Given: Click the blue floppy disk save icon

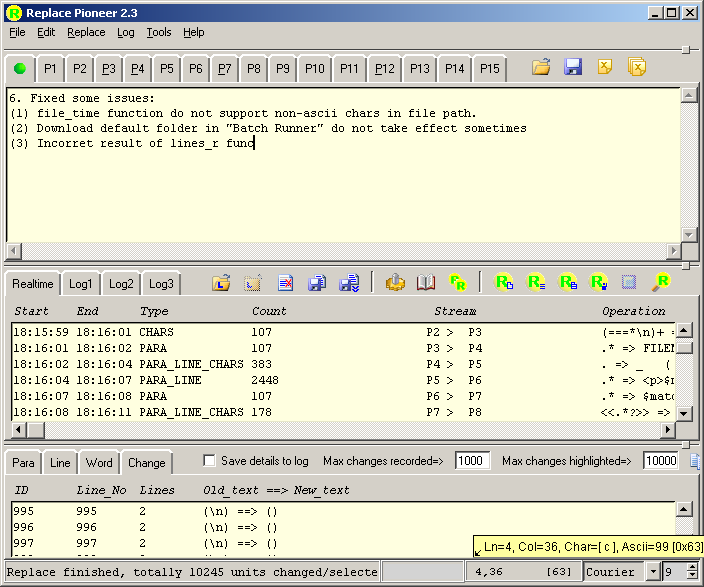Looking at the screenshot, I should [x=573, y=68].
